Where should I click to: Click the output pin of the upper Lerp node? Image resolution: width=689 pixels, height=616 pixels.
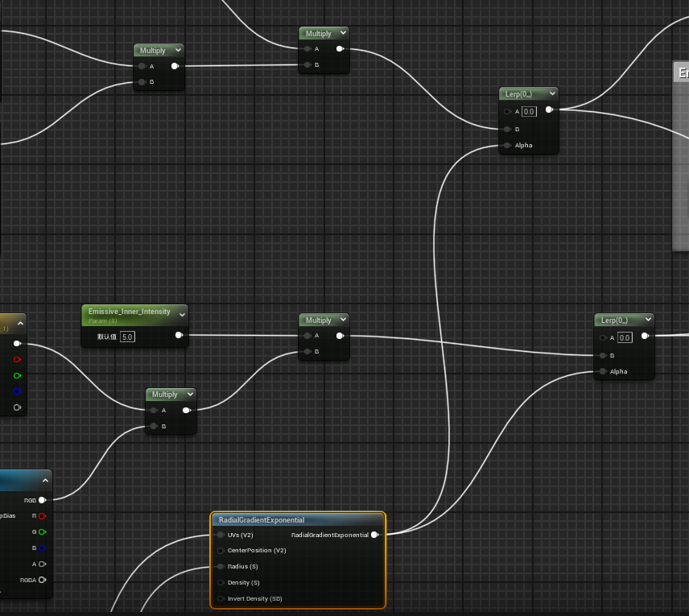[549, 110]
